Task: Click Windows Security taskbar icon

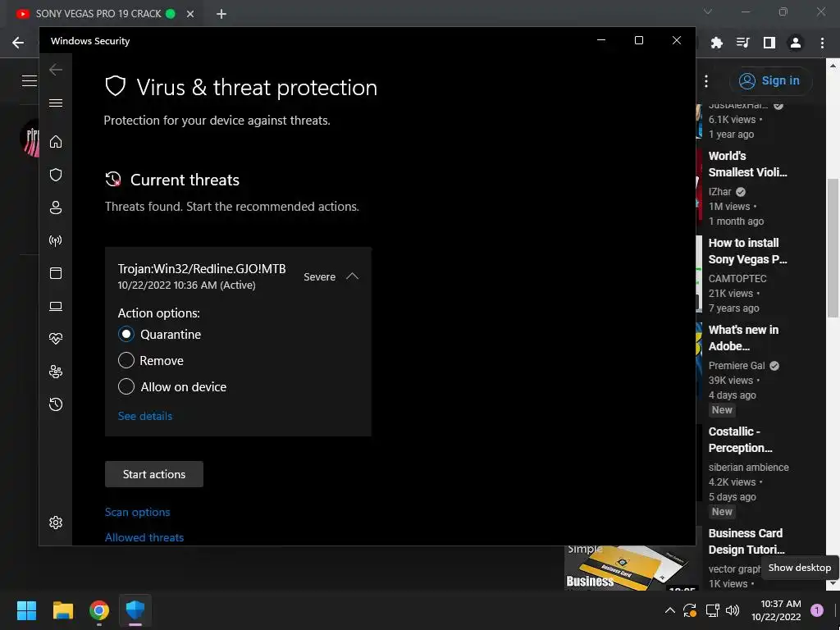Action: click(x=135, y=610)
